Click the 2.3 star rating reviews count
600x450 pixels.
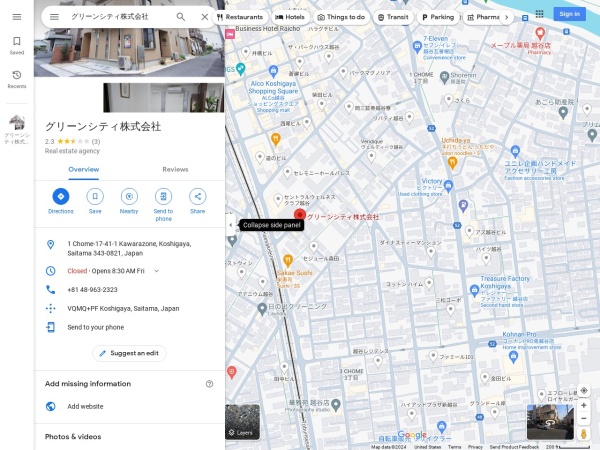pos(96,142)
